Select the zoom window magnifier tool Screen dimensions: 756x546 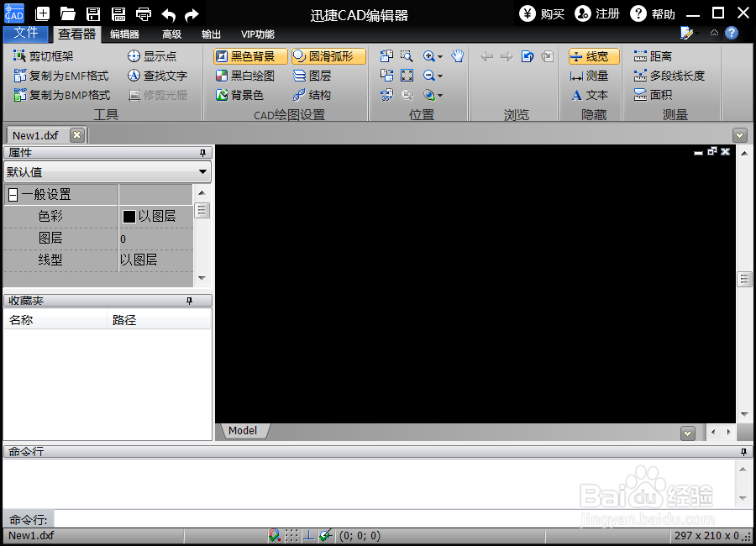pos(407,56)
